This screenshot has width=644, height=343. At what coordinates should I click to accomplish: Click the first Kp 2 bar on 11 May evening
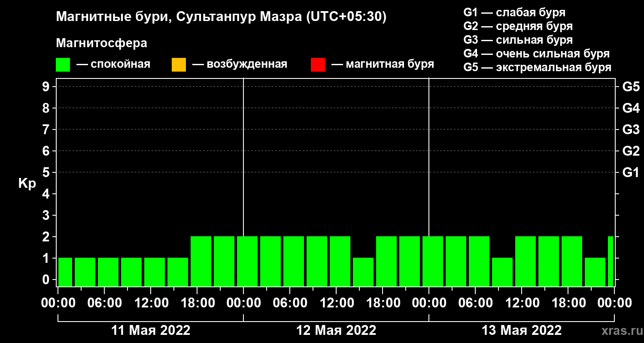tap(201, 261)
